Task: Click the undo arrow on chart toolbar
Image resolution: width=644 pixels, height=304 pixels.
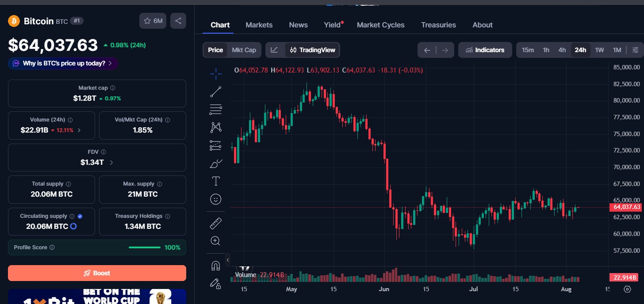Action: tap(427, 50)
